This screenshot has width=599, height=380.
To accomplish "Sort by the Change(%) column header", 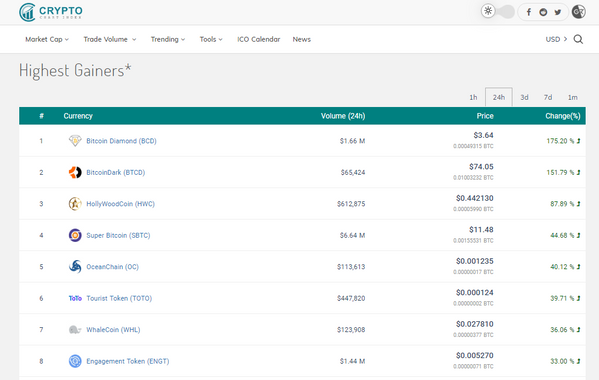I will tap(563, 116).
